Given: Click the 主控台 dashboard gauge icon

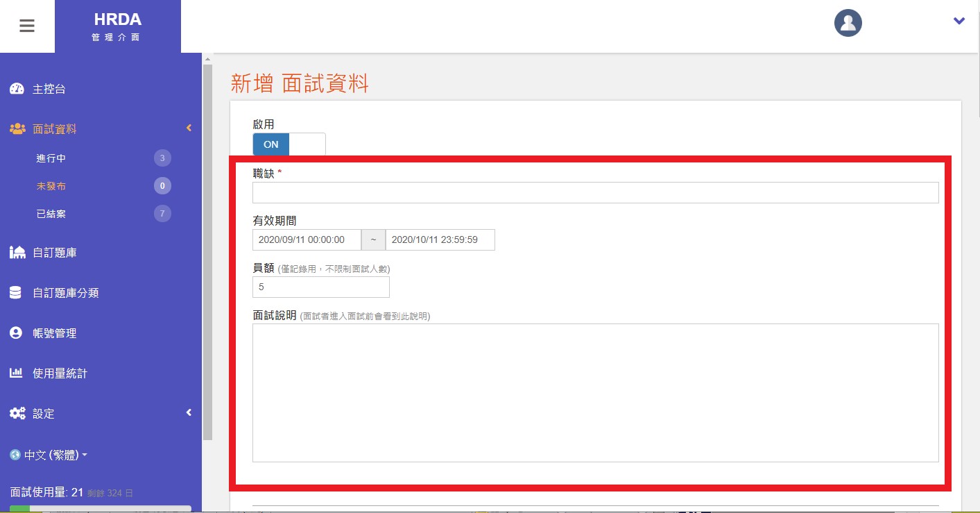Looking at the screenshot, I should point(17,88).
